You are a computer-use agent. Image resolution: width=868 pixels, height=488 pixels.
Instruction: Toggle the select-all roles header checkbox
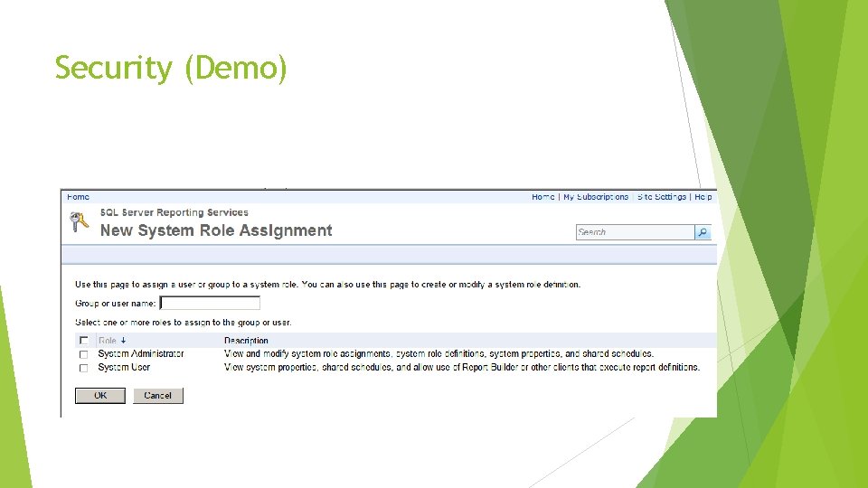click(x=83, y=341)
